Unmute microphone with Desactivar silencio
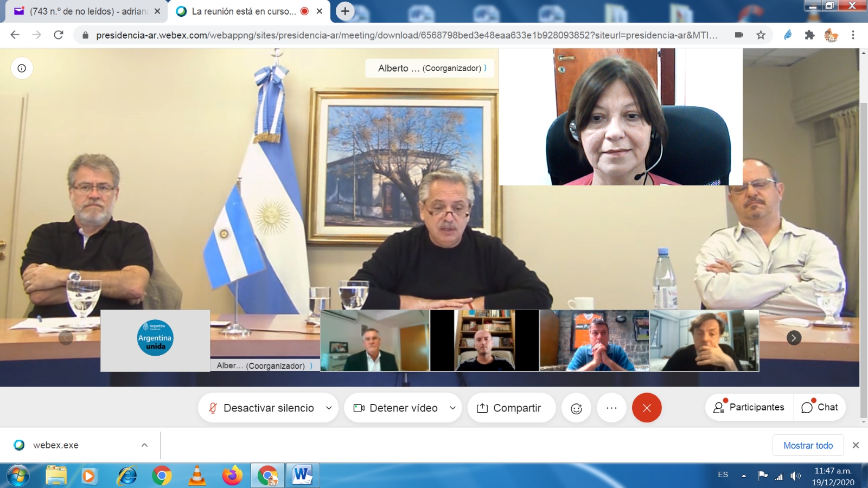Image resolution: width=868 pixels, height=488 pixels. [x=262, y=408]
